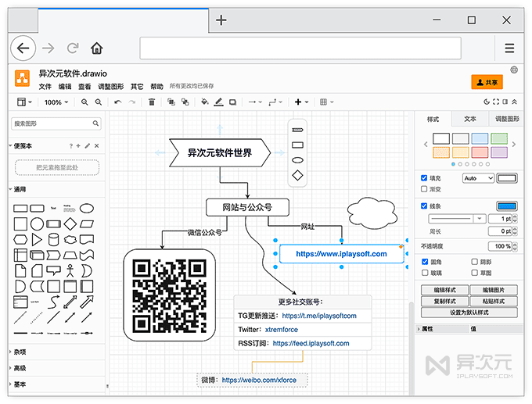This screenshot has height=404, width=532.
Task: Click the language globe icon
Action: pyautogui.click(x=514, y=70)
